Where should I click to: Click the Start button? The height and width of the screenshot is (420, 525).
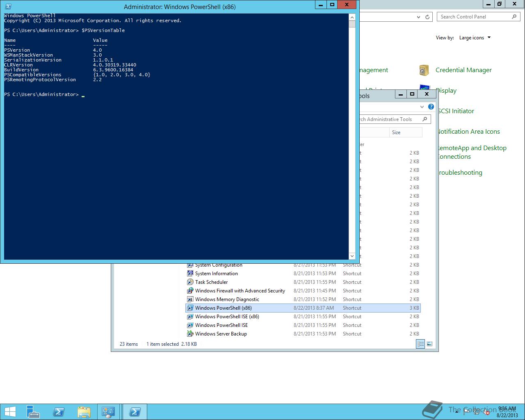click(x=10, y=411)
